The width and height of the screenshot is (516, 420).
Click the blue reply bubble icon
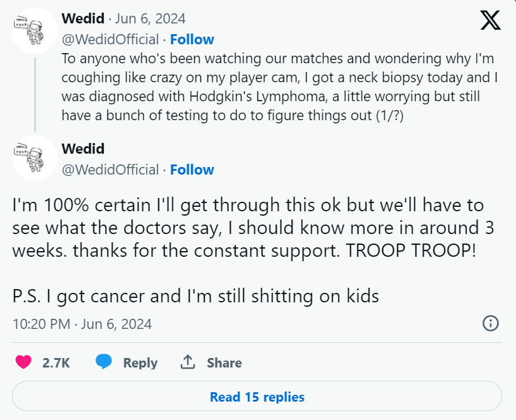pyautogui.click(x=104, y=362)
